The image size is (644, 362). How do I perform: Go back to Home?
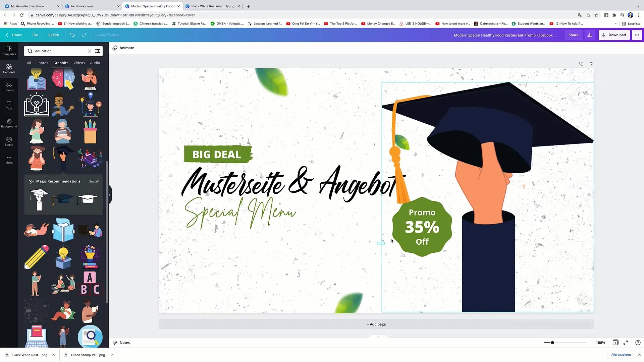point(14,35)
